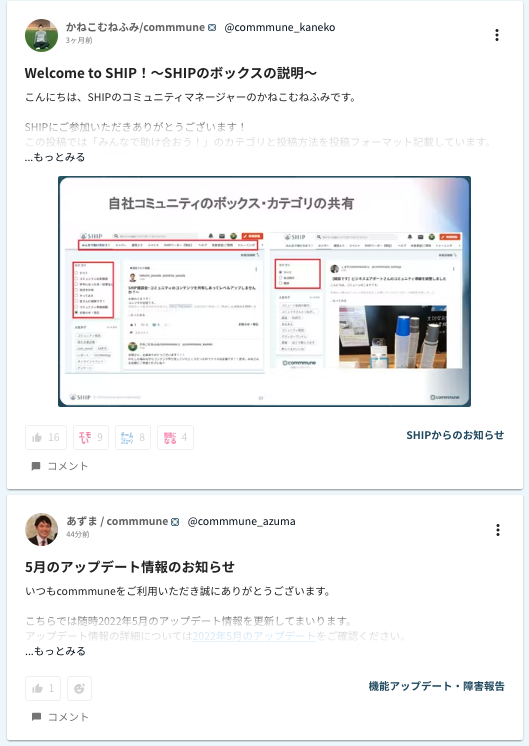Click the 44分前 timestamp
This screenshot has height=746, width=529.
[78, 534]
